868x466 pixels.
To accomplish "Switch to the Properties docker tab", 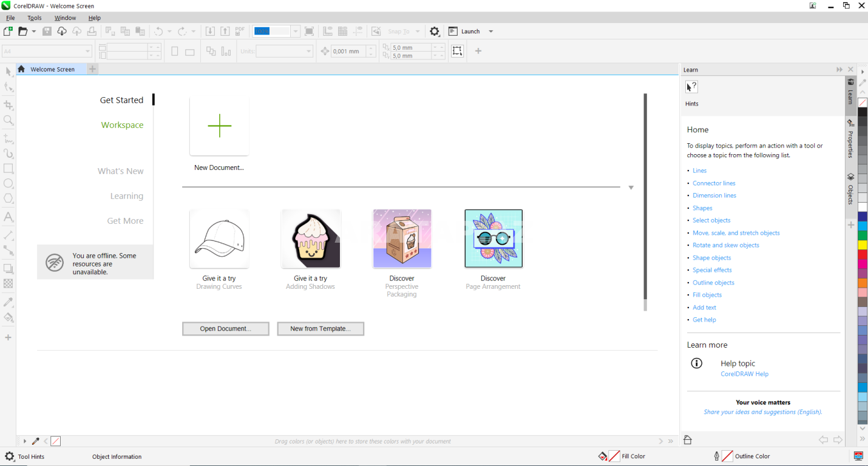I will coord(850,138).
